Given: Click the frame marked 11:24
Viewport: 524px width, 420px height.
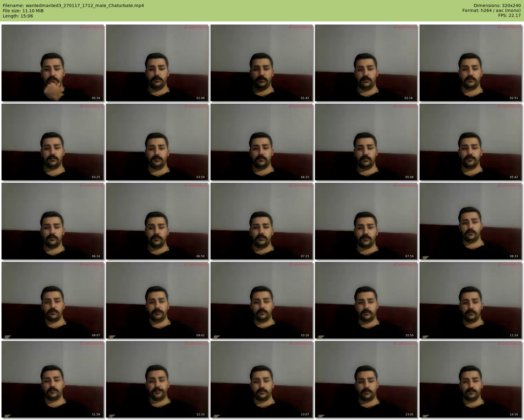Looking at the screenshot, I should click(x=471, y=300).
